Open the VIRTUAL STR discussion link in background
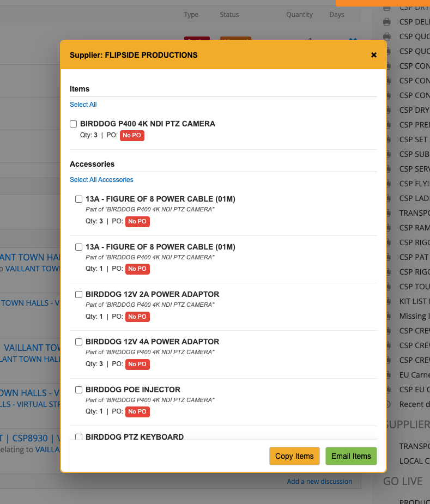 tap(30, 404)
